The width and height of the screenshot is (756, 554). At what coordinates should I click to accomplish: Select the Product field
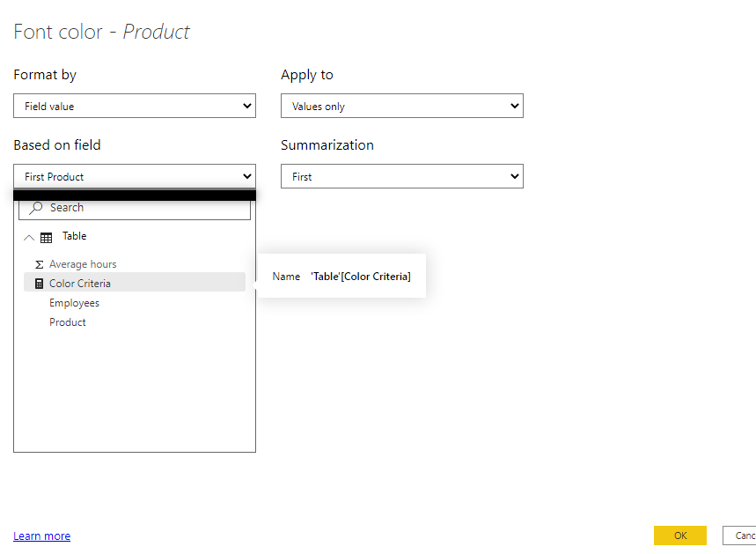tap(135, 322)
